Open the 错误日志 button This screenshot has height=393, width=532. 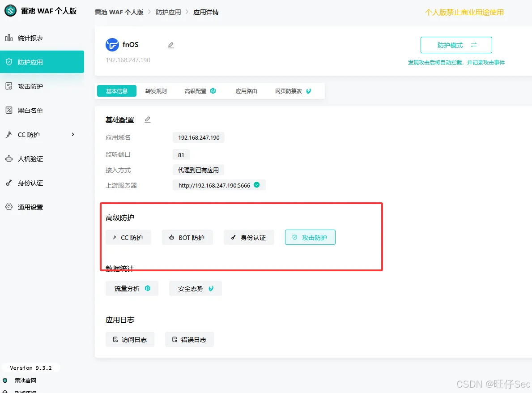pos(189,339)
